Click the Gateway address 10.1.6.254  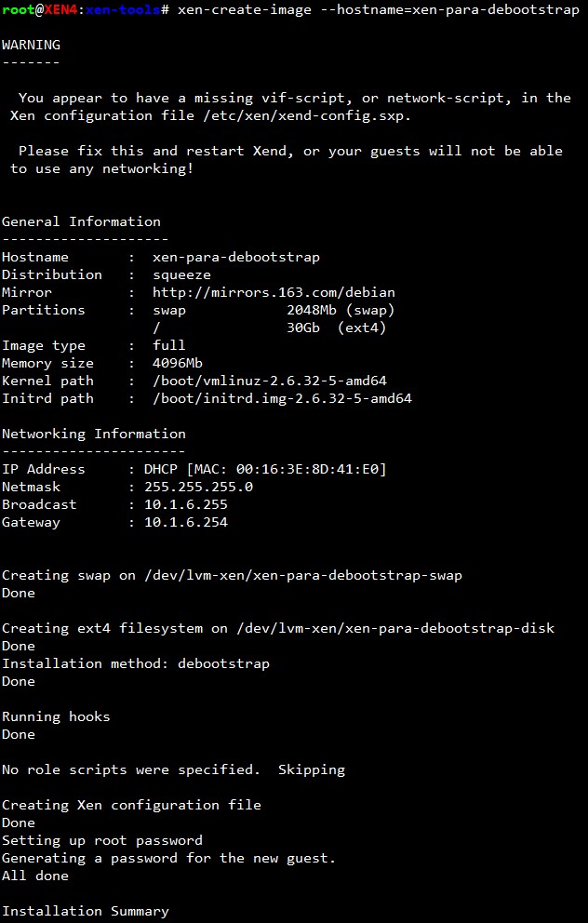click(x=185, y=522)
